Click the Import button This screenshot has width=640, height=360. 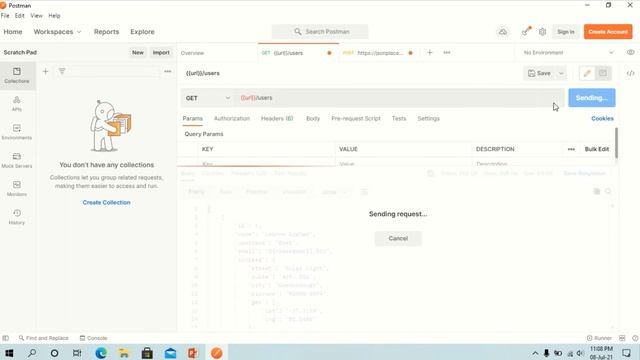(x=161, y=53)
